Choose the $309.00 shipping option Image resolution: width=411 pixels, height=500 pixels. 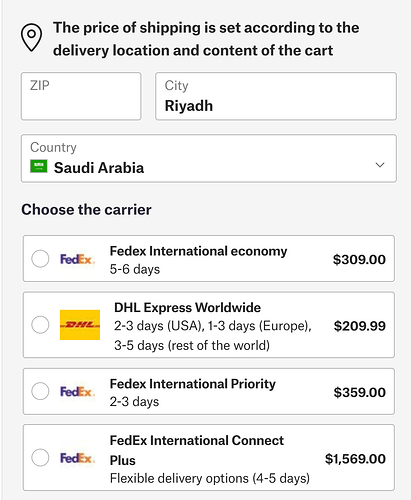pyautogui.click(x=209, y=258)
